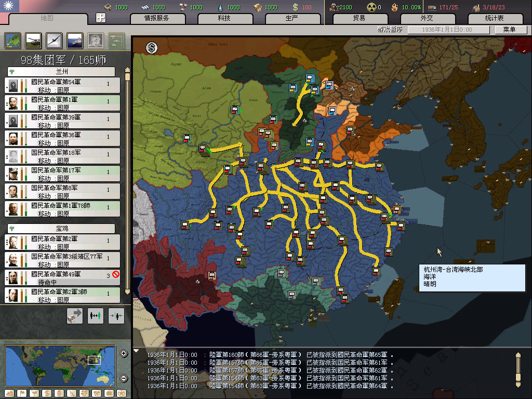532x399 pixels.
Task: Click the message log scrollbar slider
Action: pyautogui.click(x=517, y=369)
